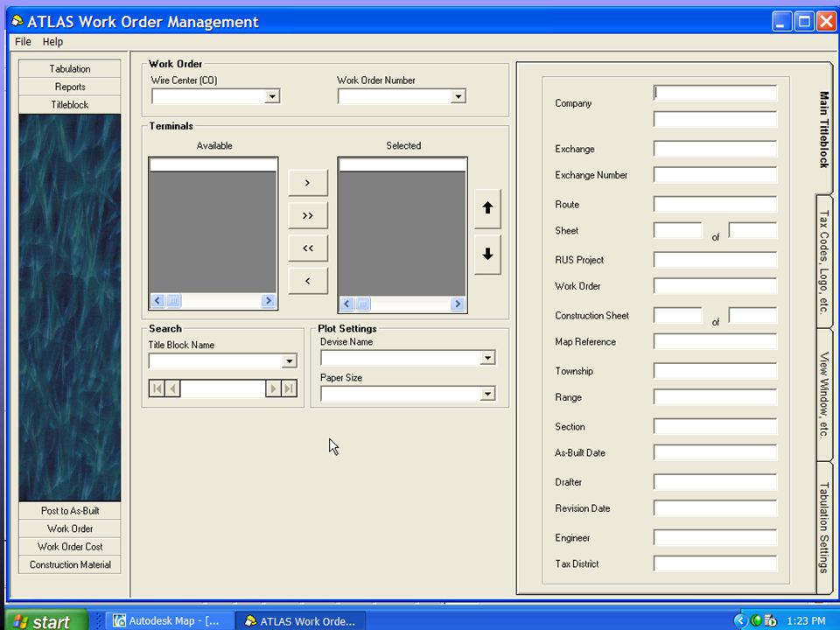840x630 pixels.
Task: Go to previous title block record
Action: click(172, 388)
